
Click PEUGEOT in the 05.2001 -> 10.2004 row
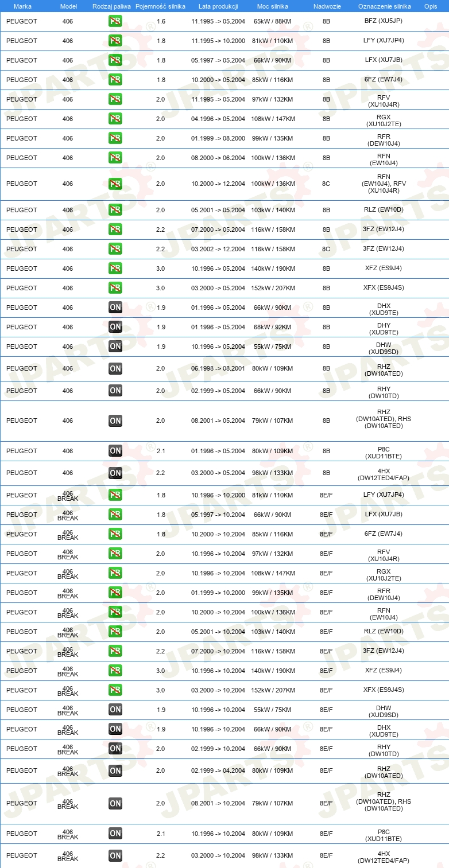[22, 632]
